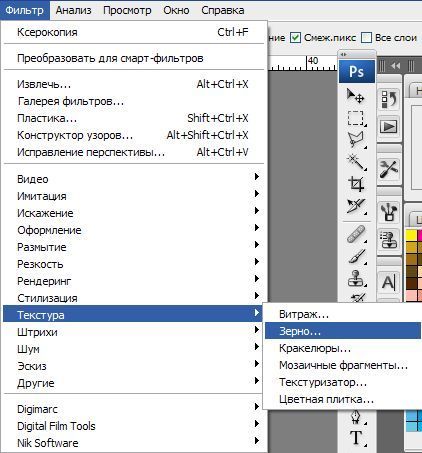Open the Tool Presets panel icon

tap(389, 169)
